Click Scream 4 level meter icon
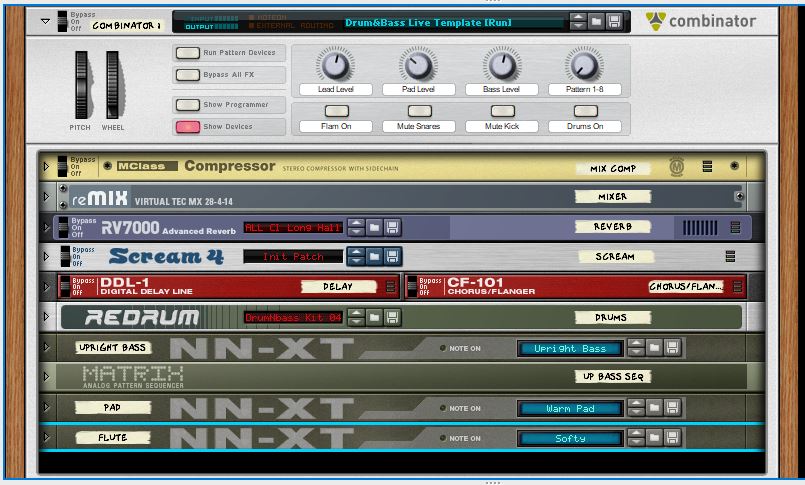The width and height of the screenshot is (805, 485). (730, 256)
